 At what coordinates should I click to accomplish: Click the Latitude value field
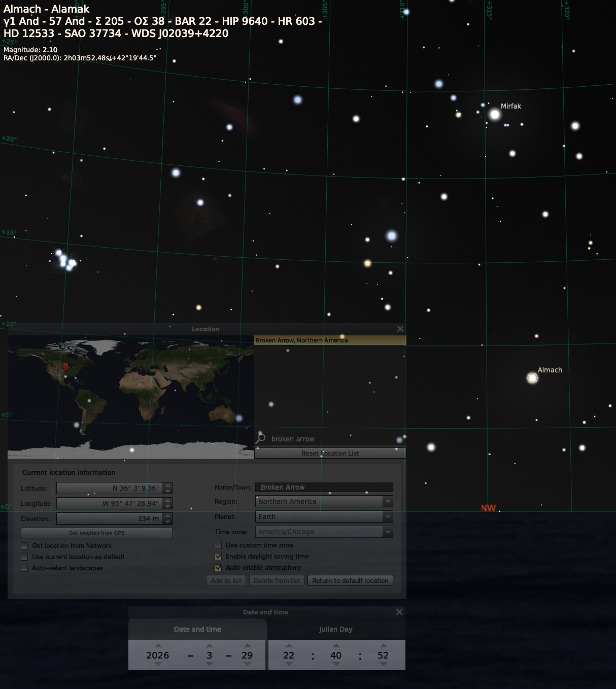[x=110, y=488]
